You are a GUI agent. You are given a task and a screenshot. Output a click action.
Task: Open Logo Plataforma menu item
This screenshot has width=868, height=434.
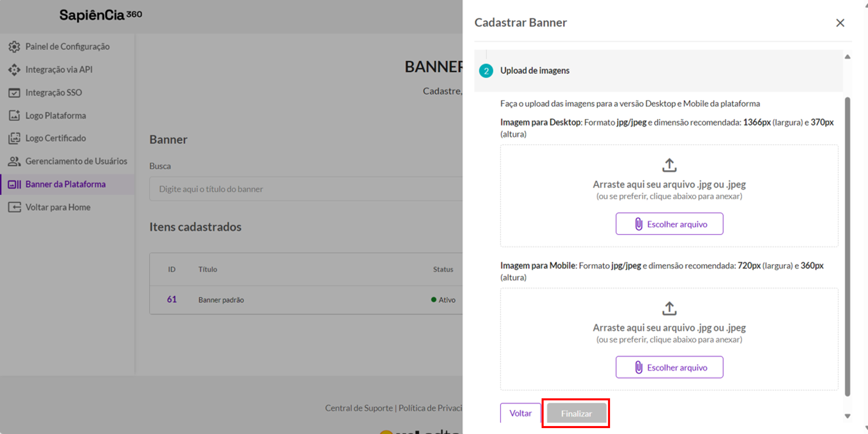click(x=67, y=115)
